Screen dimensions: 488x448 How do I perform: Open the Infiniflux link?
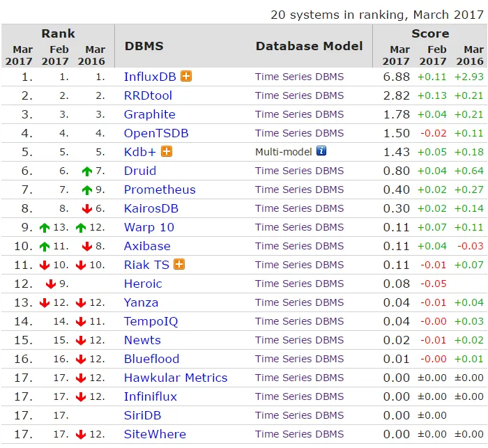[151, 396]
